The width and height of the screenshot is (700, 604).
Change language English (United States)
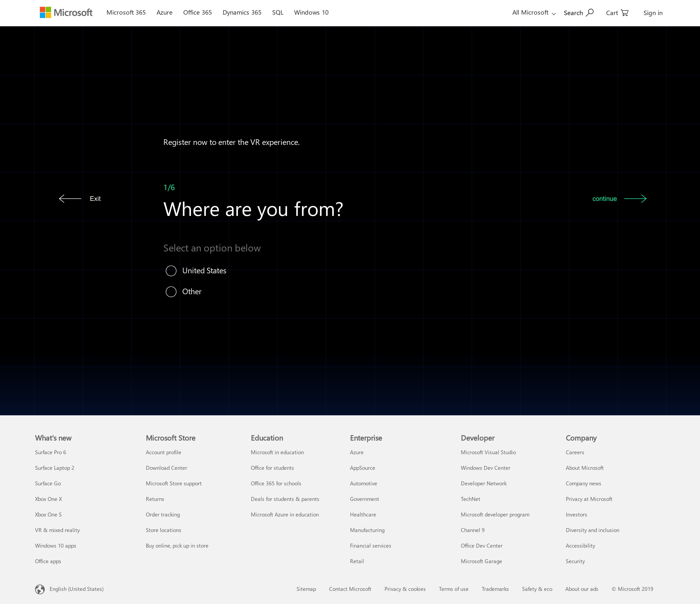pos(76,589)
